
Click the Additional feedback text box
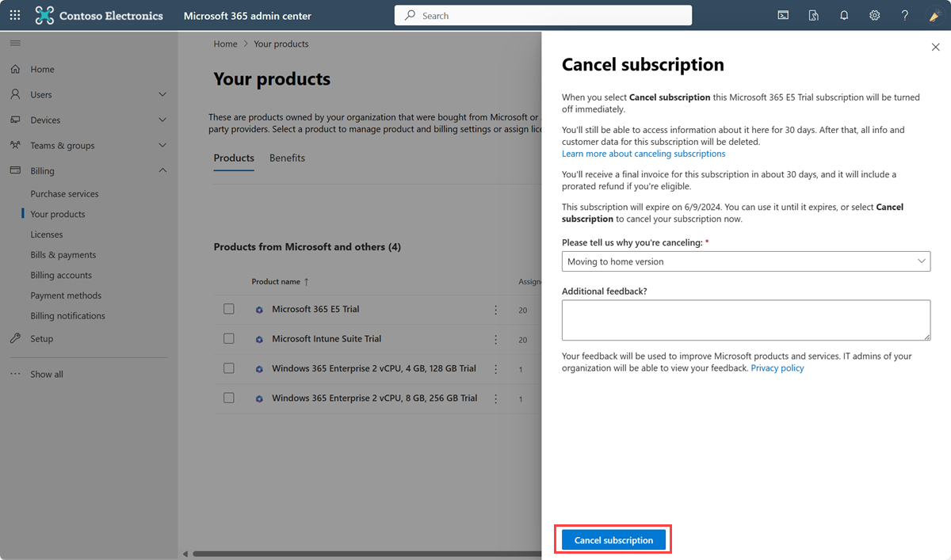(x=746, y=320)
